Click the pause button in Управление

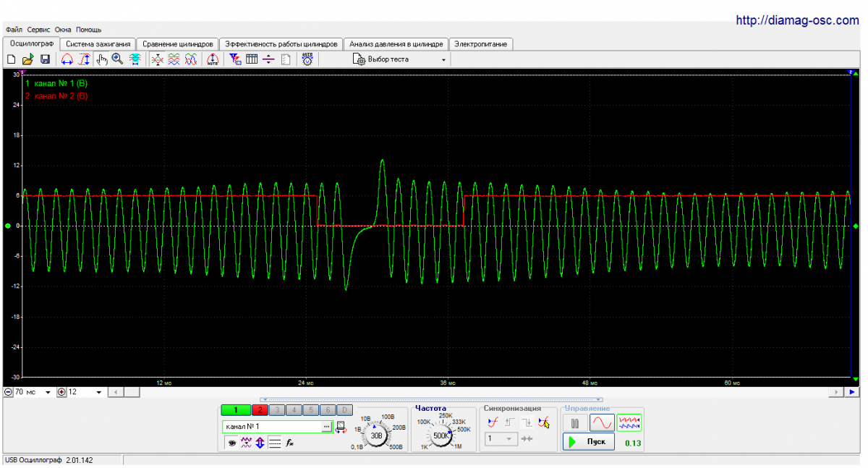575,423
